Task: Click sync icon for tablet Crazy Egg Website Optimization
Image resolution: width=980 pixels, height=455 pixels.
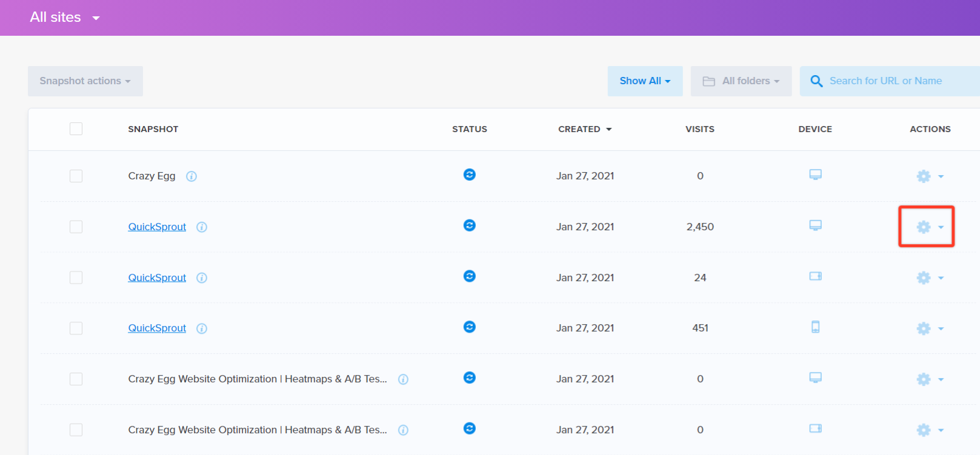Action: click(470, 428)
